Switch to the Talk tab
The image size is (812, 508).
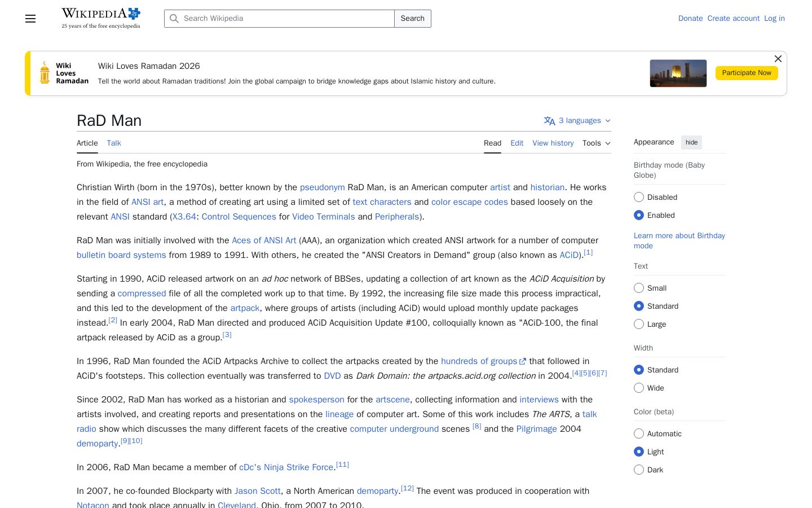pyautogui.click(x=114, y=143)
